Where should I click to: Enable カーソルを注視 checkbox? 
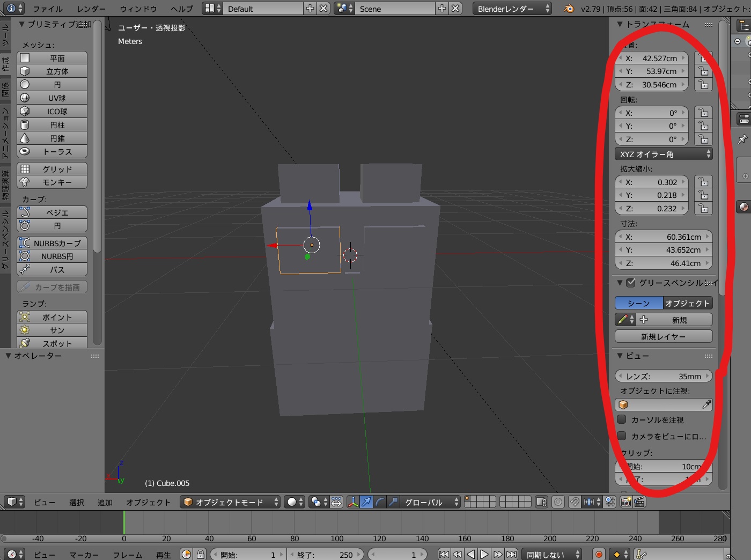621,420
